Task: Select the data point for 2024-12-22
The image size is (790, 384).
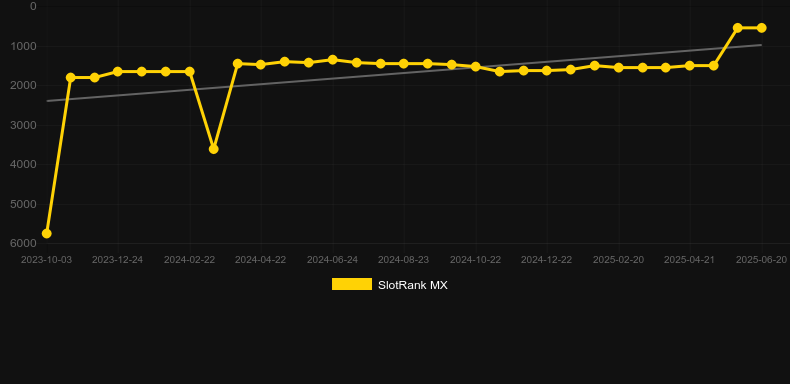Action: click(547, 71)
